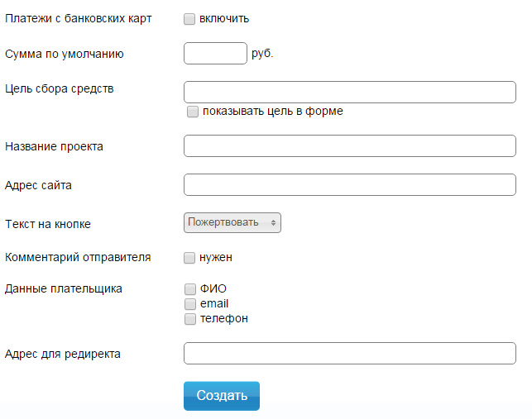Screen dimensions: 532x419
Task: Focus the "Цель сбора средств" text field
Action: click(x=350, y=92)
